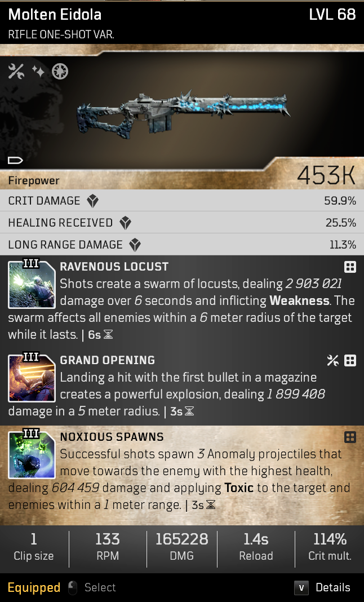The width and height of the screenshot is (364, 602).
Task: Click the bullet ammo icon under the weapon
Action: tap(15, 160)
